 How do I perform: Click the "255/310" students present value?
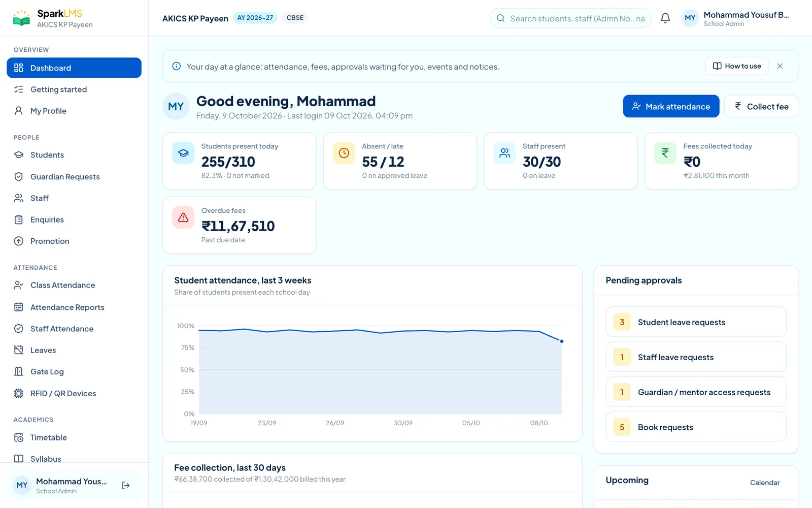click(x=228, y=162)
